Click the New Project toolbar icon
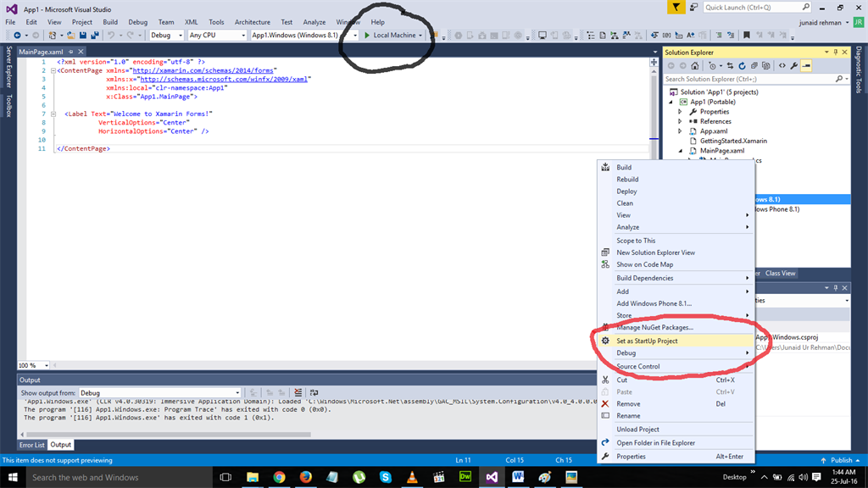868x488 pixels. tap(52, 36)
